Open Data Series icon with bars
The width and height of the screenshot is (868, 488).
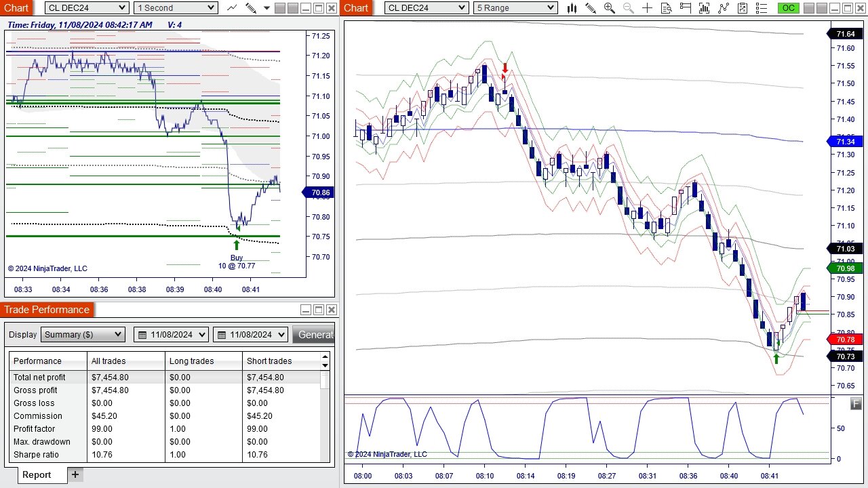coord(705,8)
